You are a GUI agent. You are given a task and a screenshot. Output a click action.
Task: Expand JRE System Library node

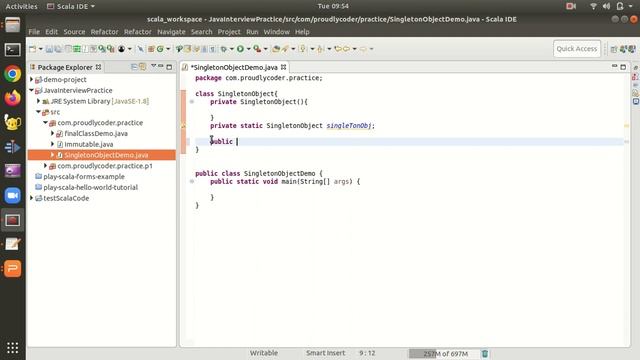coord(38,101)
